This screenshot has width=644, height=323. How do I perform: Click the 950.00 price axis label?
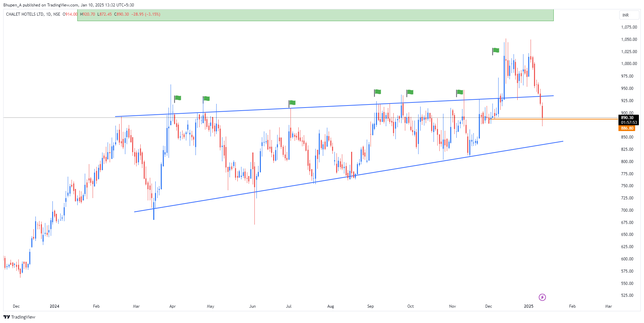point(627,88)
